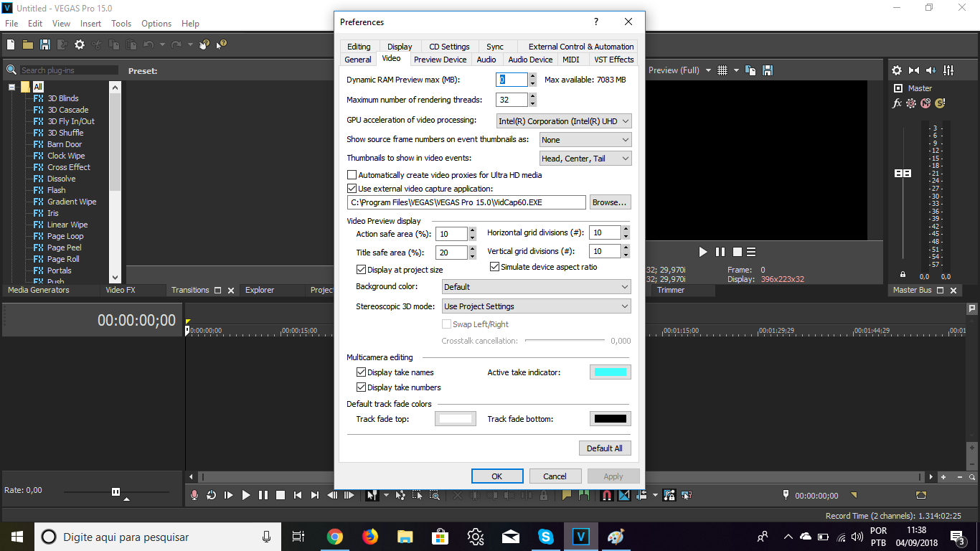This screenshot has height=551, width=980.
Task: Open GPU acceleration dropdown
Action: click(x=564, y=121)
